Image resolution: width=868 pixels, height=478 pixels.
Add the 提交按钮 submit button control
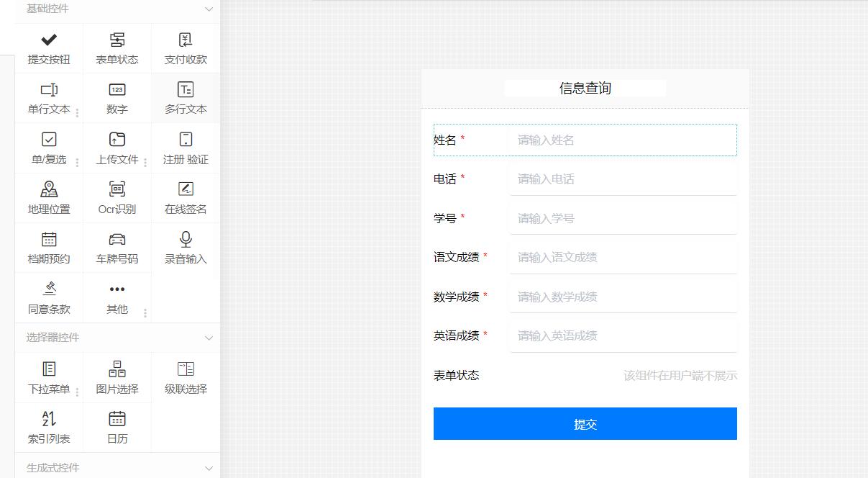(49, 48)
